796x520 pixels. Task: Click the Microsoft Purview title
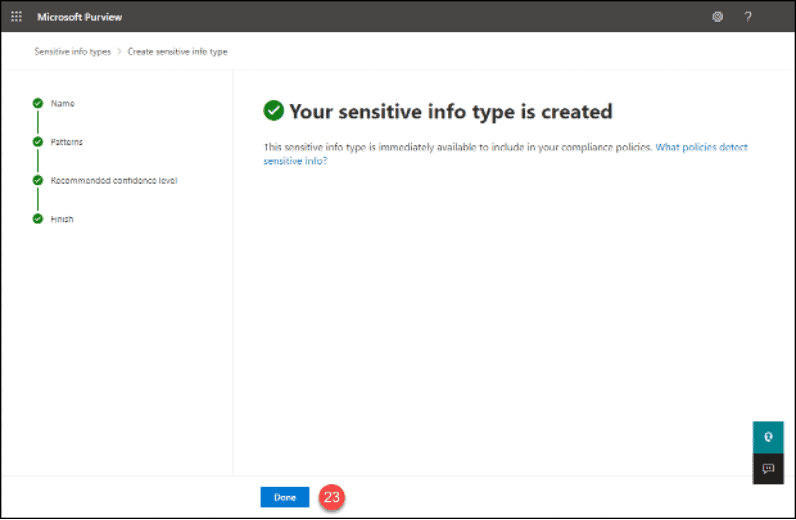point(80,17)
